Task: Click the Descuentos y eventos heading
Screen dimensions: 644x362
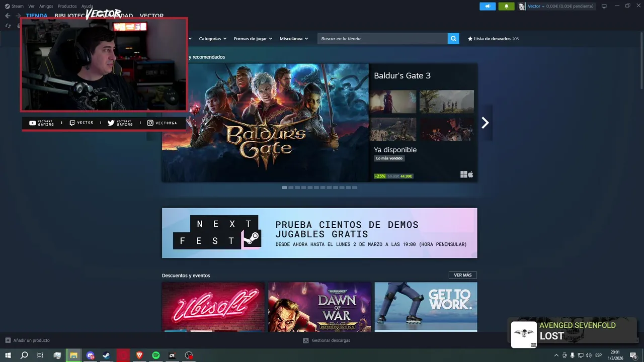Action: 186,276
